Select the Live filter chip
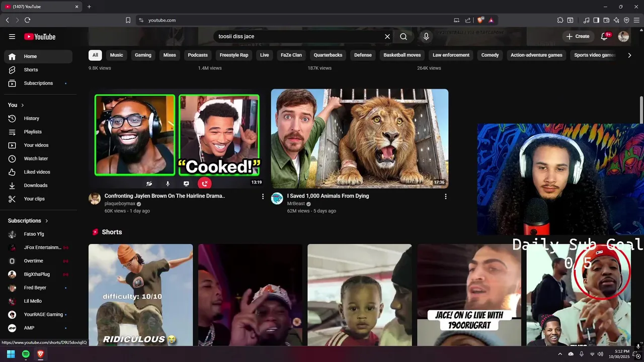 [x=265, y=55]
